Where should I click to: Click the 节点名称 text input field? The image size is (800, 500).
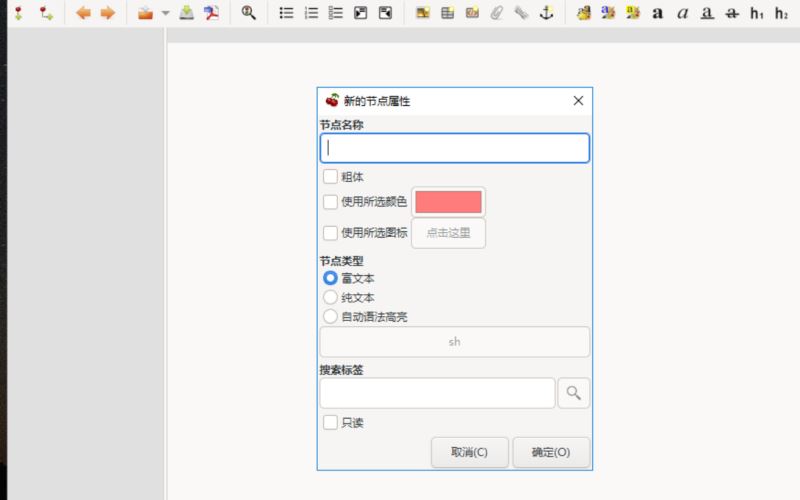(454, 148)
